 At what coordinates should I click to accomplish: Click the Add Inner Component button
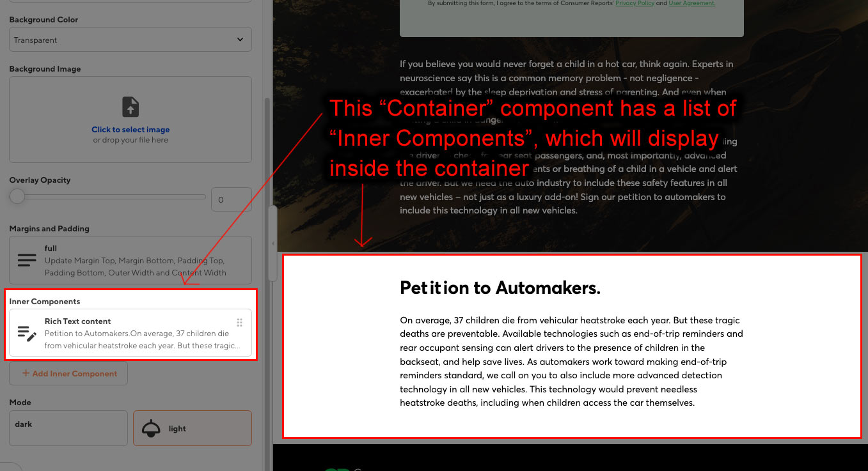coord(68,373)
